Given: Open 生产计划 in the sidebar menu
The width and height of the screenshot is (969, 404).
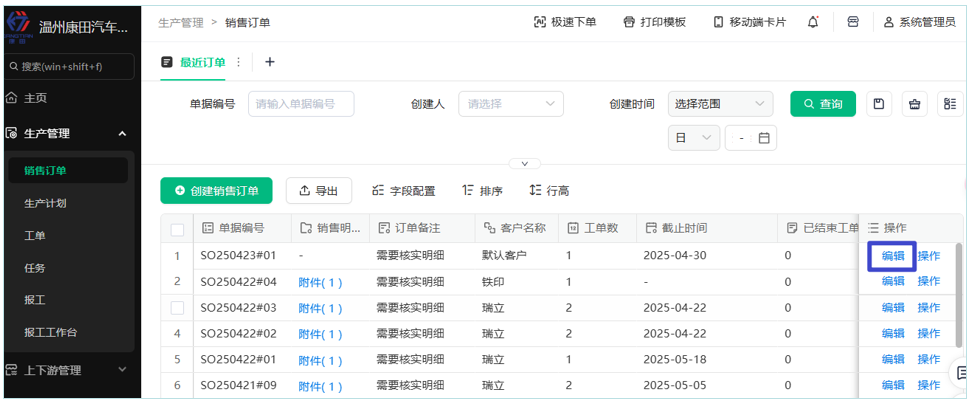Looking at the screenshot, I should click(x=46, y=203).
